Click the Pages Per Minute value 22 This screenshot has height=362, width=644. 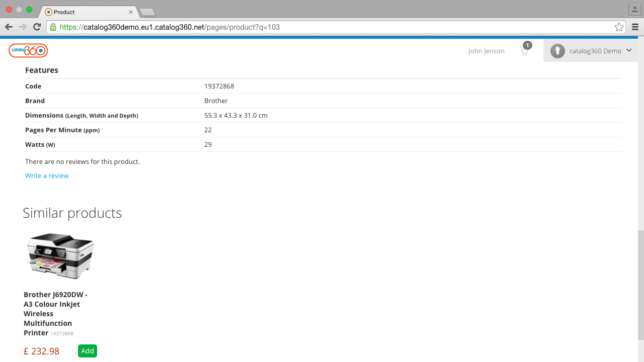click(x=208, y=130)
